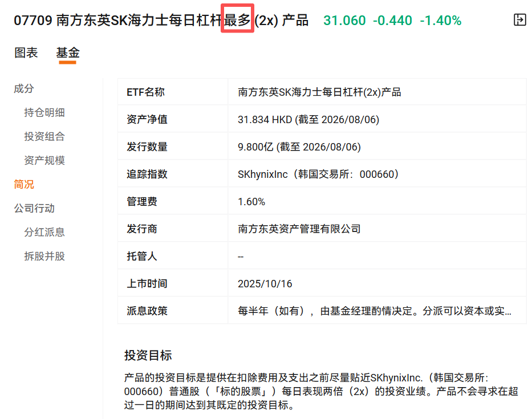Click the 资产净值 row label
Viewport: 532px width, 419px height.
tap(147, 119)
